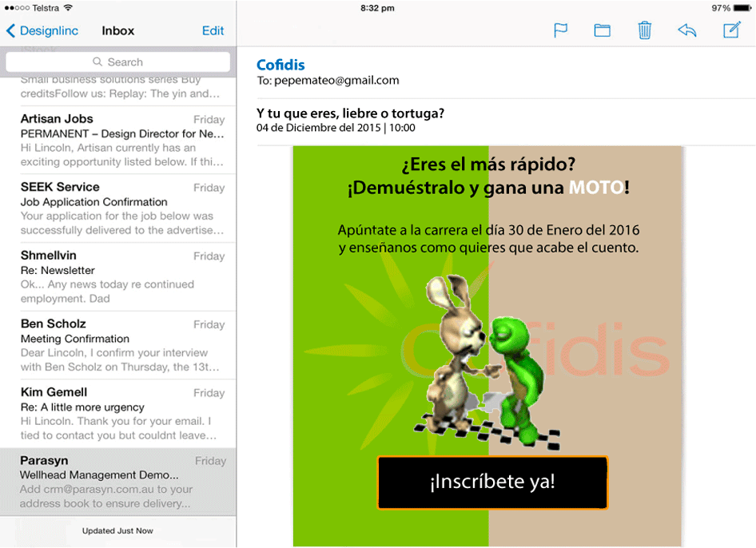This screenshot has width=756, height=548.
Task: Flag the open Cofidis email
Action: [x=560, y=30]
